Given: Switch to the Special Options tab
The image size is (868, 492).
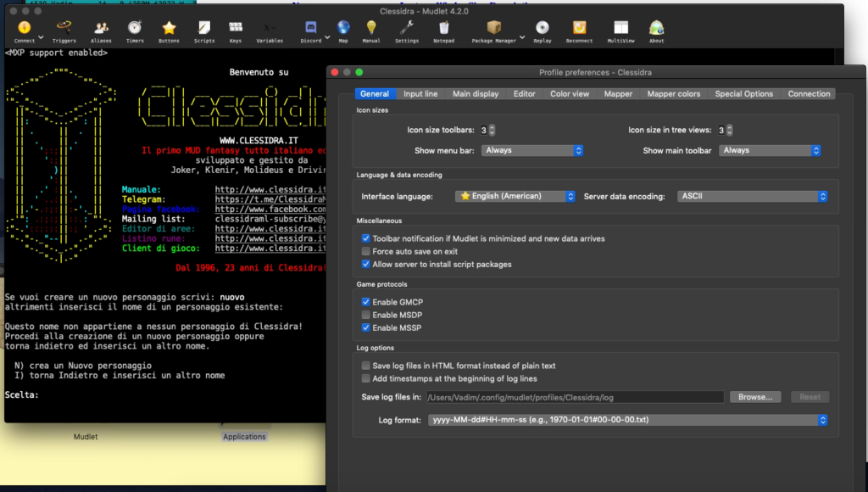Looking at the screenshot, I should (744, 94).
